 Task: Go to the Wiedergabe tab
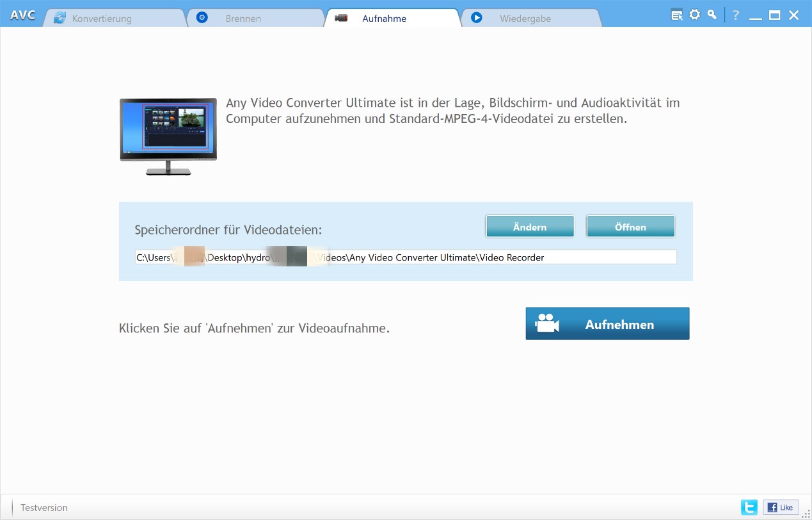point(531,18)
